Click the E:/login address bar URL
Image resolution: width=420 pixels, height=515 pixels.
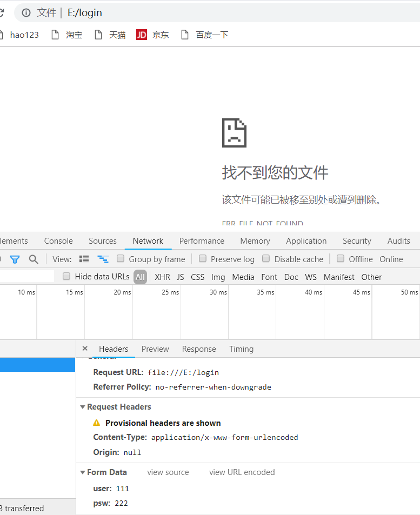[x=85, y=13]
